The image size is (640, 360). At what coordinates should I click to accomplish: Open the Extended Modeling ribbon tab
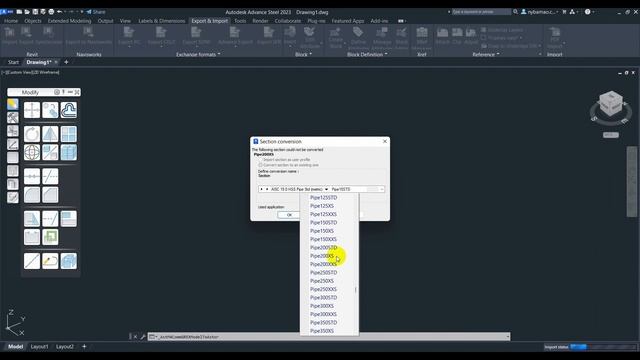[x=69, y=21]
